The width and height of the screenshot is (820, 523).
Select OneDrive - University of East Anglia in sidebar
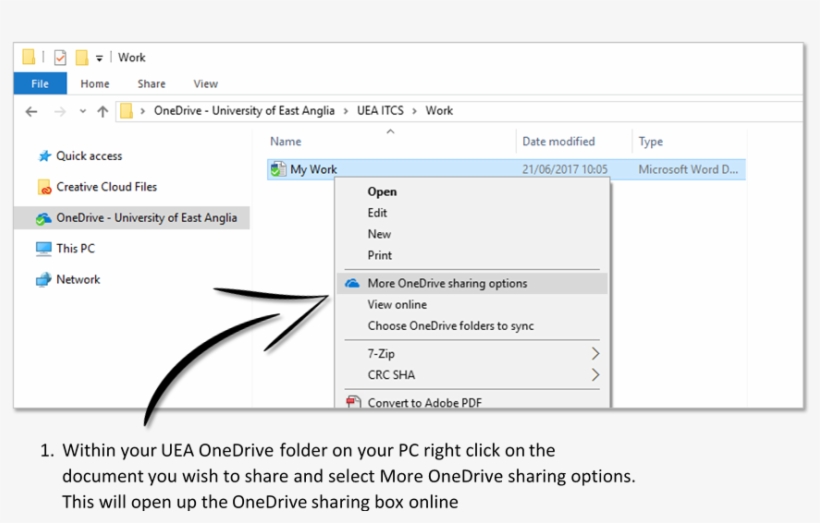coord(132,218)
